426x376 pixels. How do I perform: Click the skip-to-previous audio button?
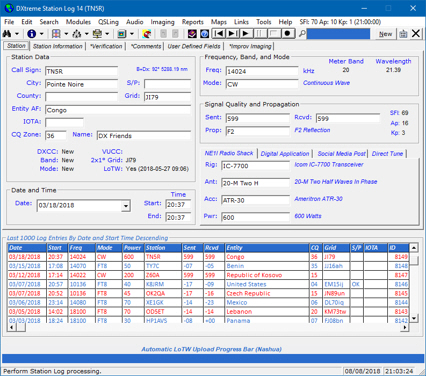point(219,33)
